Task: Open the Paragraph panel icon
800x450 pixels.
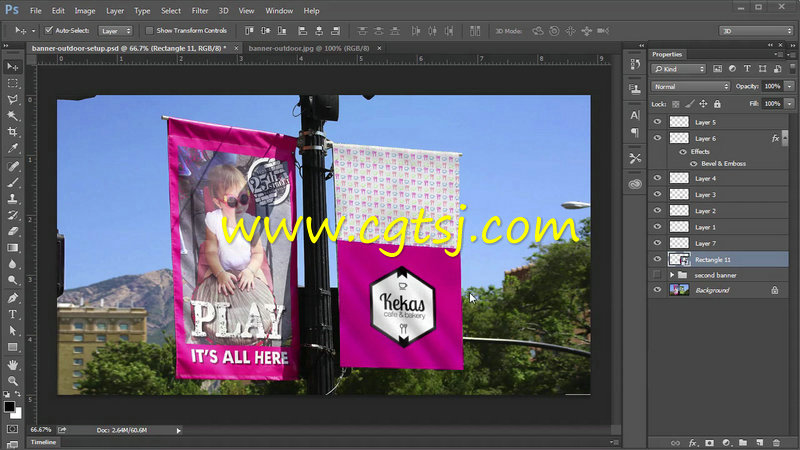Action: [x=635, y=133]
